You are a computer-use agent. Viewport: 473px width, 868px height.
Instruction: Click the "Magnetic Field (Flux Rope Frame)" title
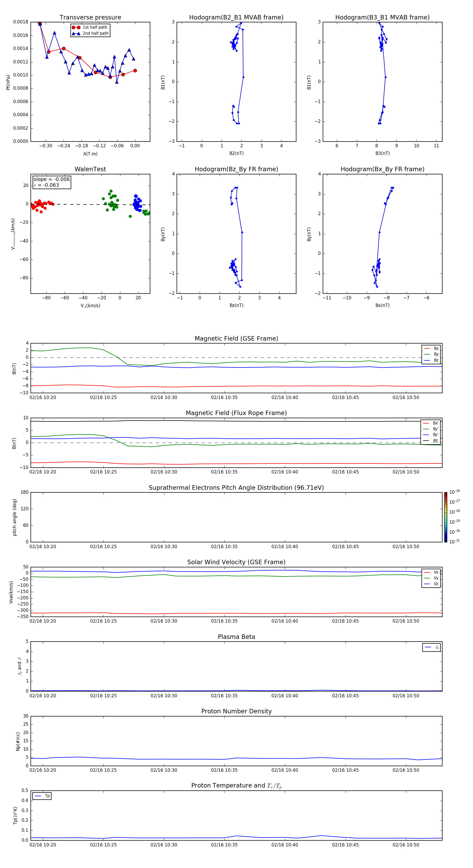tap(236, 413)
